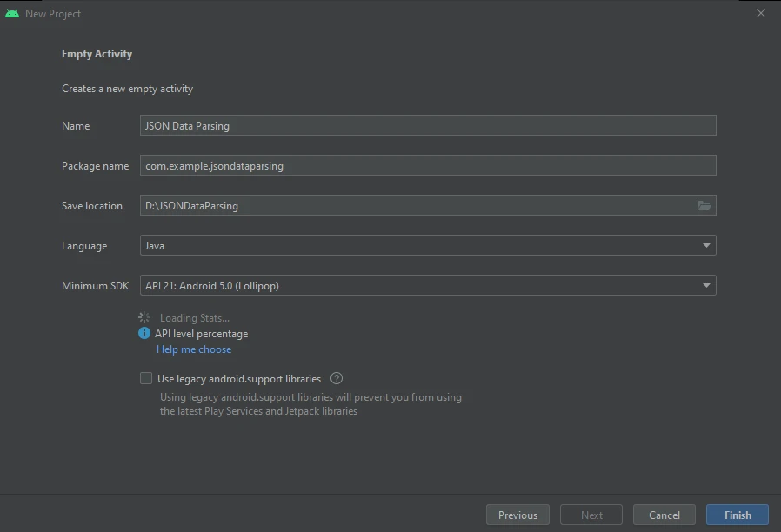The height and width of the screenshot is (532, 781).
Task: Click the Finish button
Action: (737, 514)
